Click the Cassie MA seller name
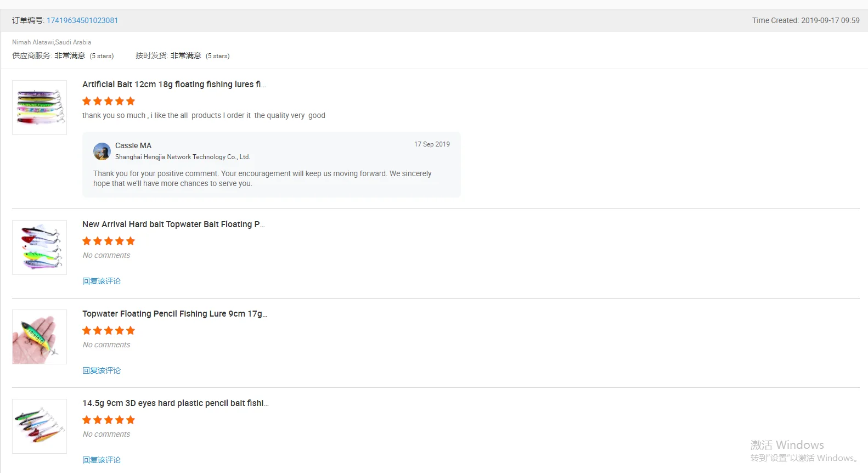Screen dimensions: 868x473 [133, 145]
